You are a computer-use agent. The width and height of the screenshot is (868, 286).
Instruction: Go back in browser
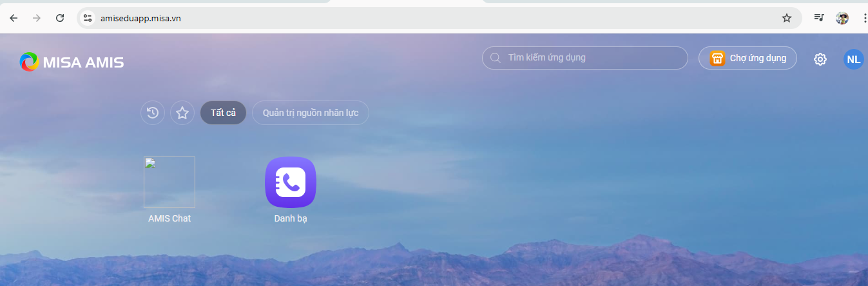pos(14,18)
